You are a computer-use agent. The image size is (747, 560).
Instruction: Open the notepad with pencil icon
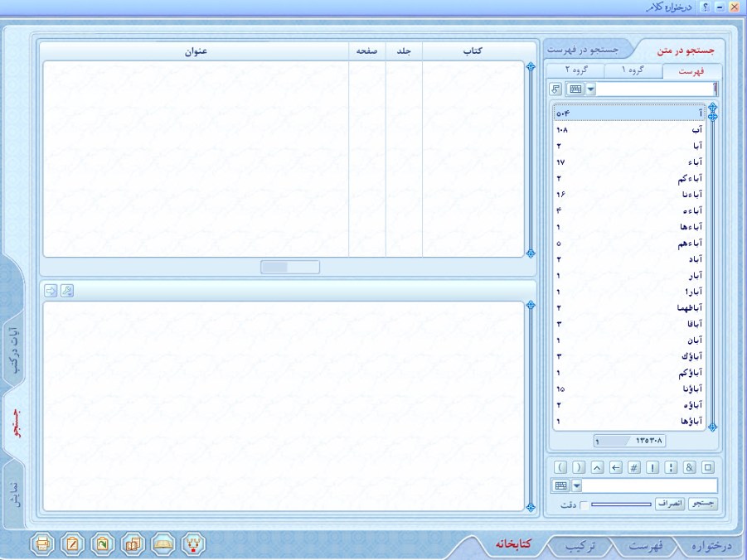(75, 544)
